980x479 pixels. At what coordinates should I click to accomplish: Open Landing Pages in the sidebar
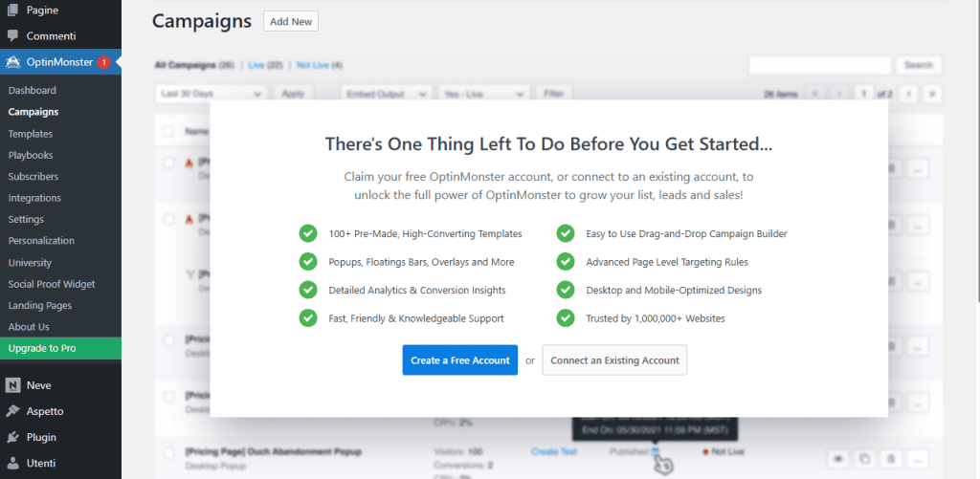click(40, 305)
